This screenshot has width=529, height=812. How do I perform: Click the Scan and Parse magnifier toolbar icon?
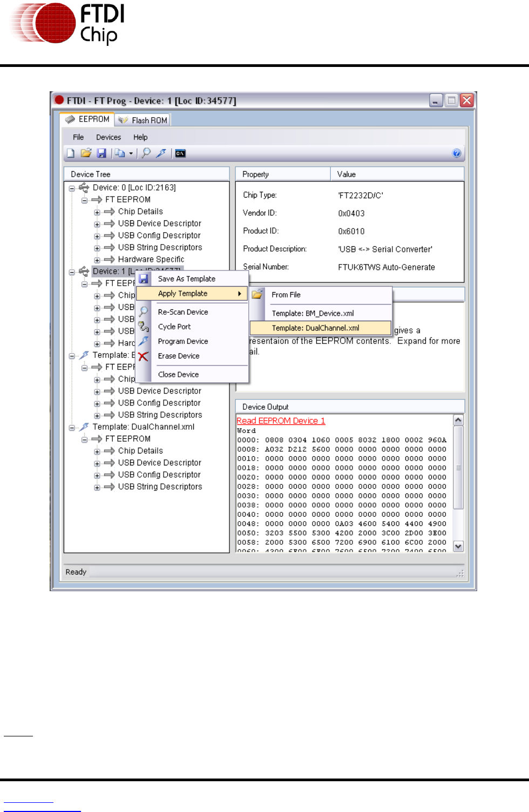(146, 153)
